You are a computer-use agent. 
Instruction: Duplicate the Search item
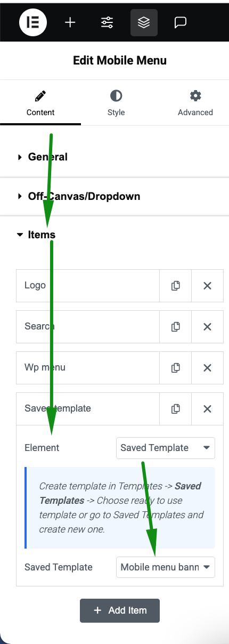pyautogui.click(x=175, y=327)
